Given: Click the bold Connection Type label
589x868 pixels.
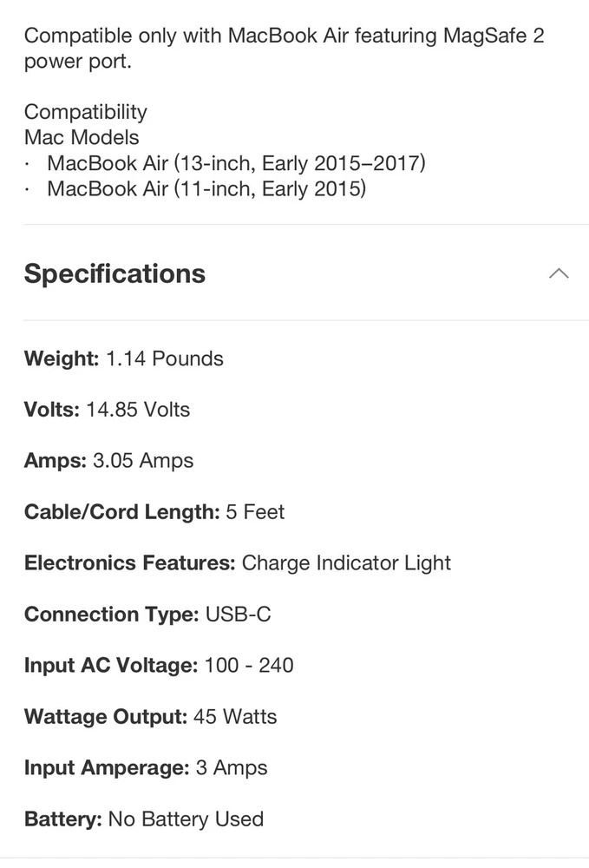Looking at the screenshot, I should click(x=112, y=615).
